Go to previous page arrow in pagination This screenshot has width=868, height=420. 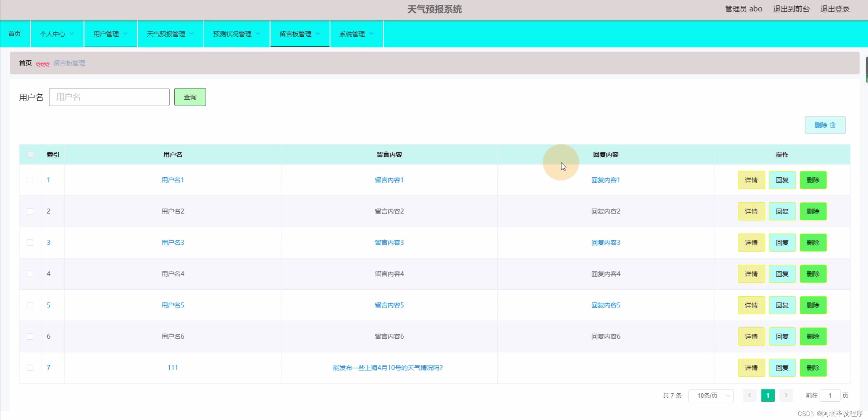[749, 395]
